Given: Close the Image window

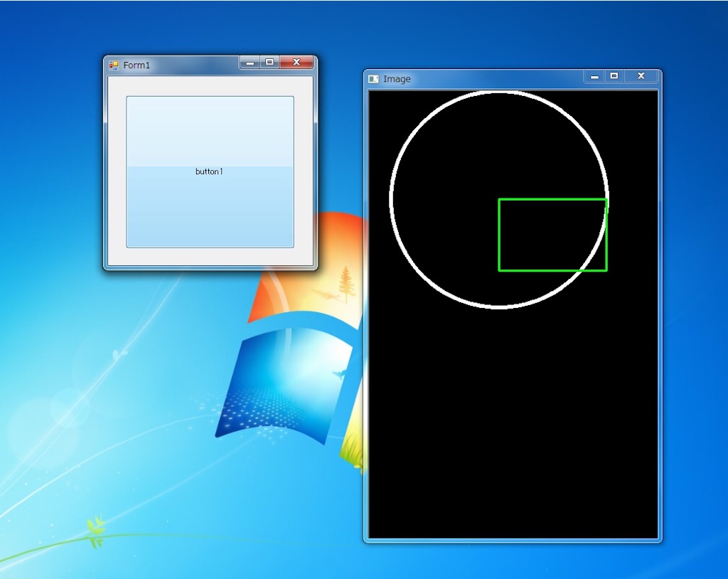Looking at the screenshot, I should coord(641,76).
